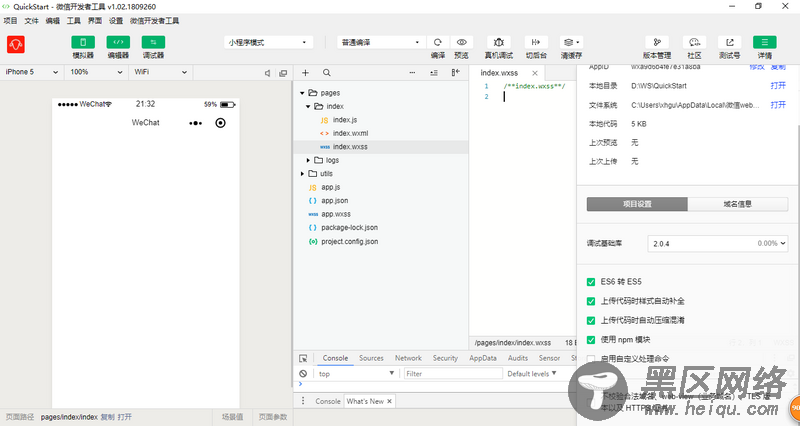Click the 编译 compile refresh icon
The width and height of the screenshot is (800, 426).
(x=438, y=42)
